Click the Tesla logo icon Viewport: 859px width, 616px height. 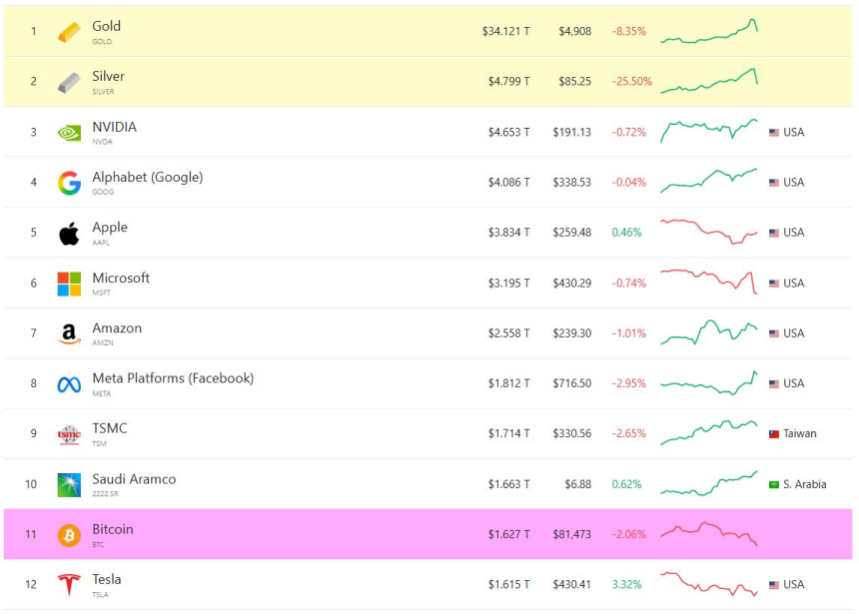[x=69, y=585]
